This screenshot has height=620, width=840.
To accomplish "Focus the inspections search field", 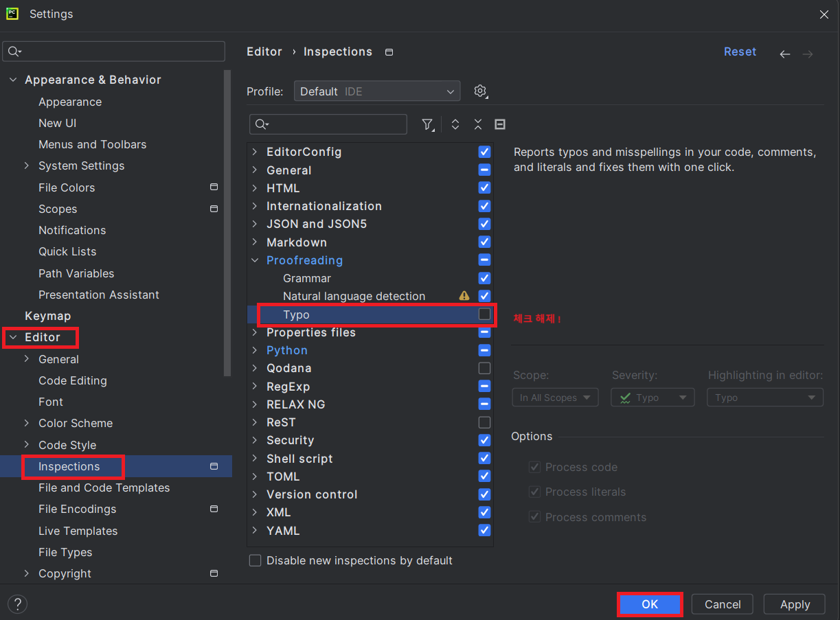I will pyautogui.click(x=328, y=124).
